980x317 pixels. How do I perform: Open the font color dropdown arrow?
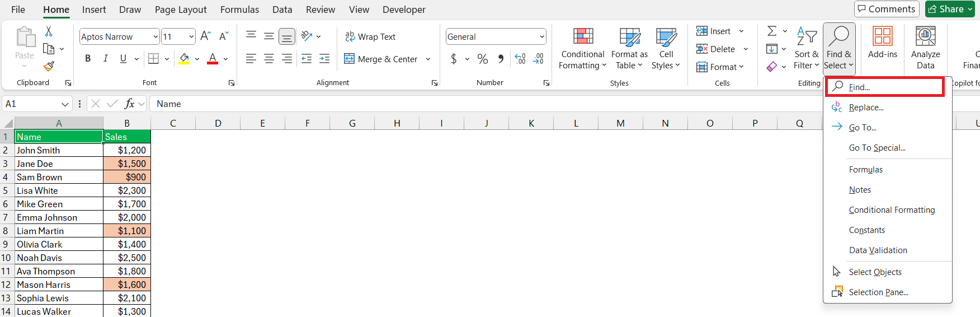(225, 59)
